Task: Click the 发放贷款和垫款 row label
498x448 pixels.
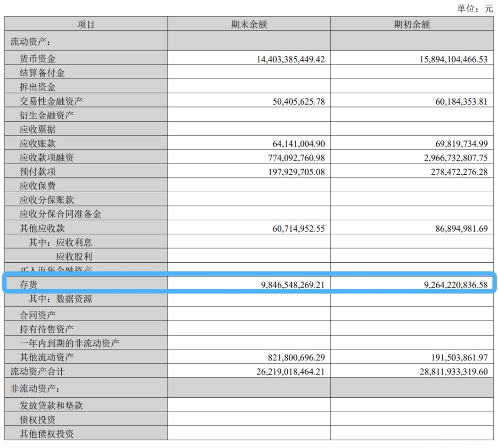Action: 51,406
